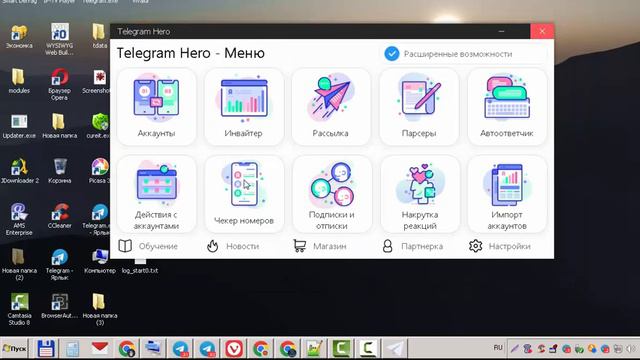Close the Telegram Hero window
Viewport: 640px width, 360px height.
point(542,31)
